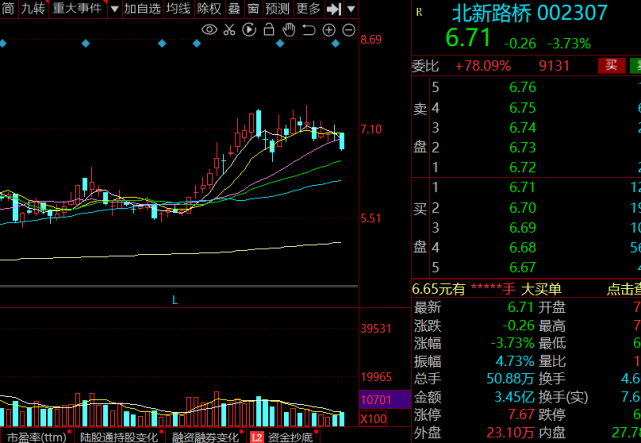The width and height of the screenshot is (641, 443).
Task: Open the 重大事件 tab
Action: coord(77,9)
